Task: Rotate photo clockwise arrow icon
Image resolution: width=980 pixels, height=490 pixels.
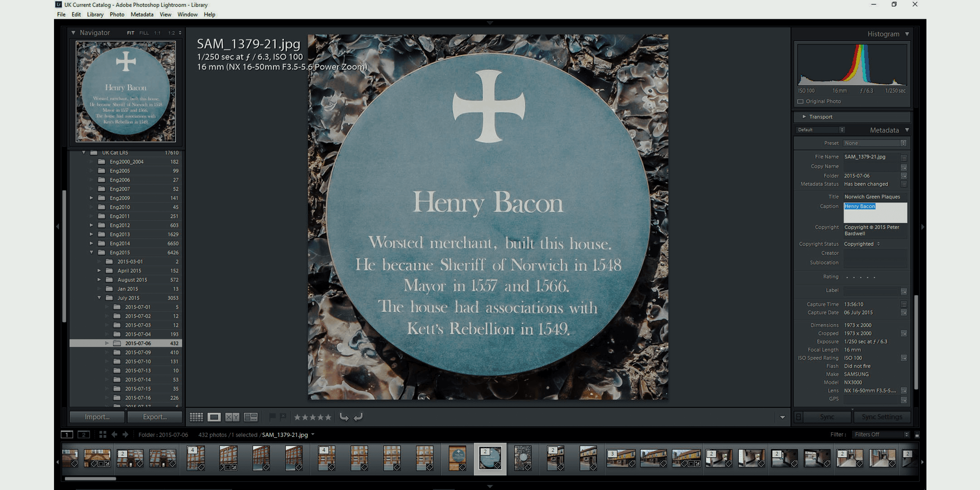Action: tap(358, 417)
